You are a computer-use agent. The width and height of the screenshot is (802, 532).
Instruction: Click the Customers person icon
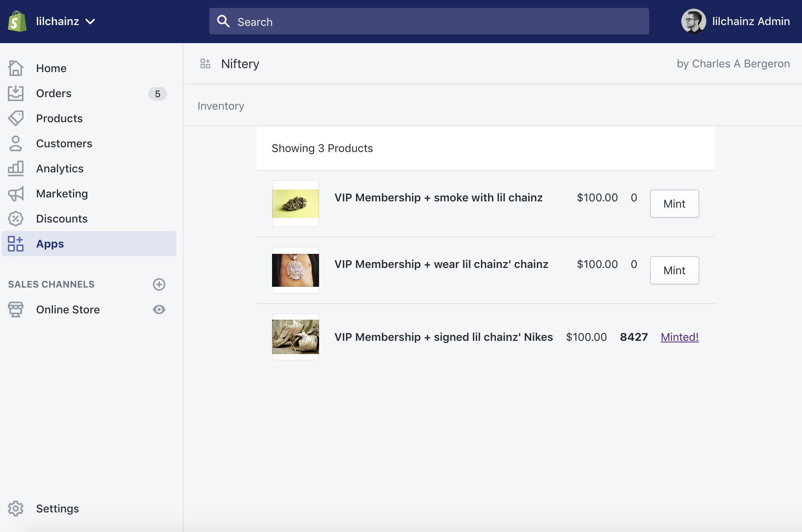(x=16, y=143)
